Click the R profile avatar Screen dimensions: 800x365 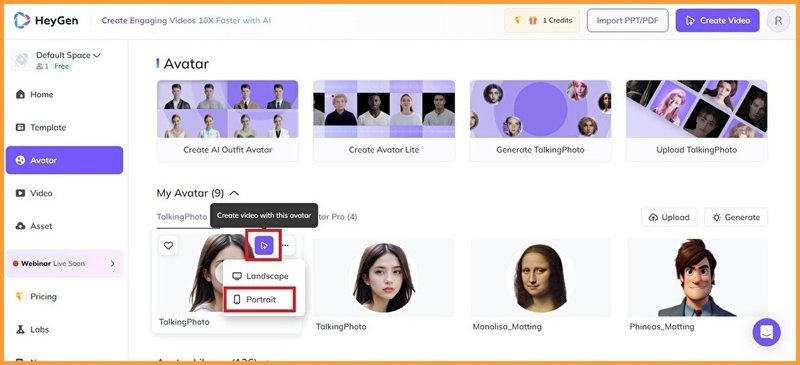pos(778,20)
